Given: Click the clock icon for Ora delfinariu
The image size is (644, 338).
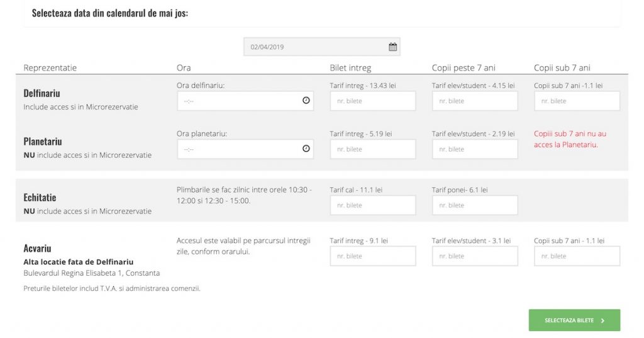Looking at the screenshot, I should click(x=306, y=100).
